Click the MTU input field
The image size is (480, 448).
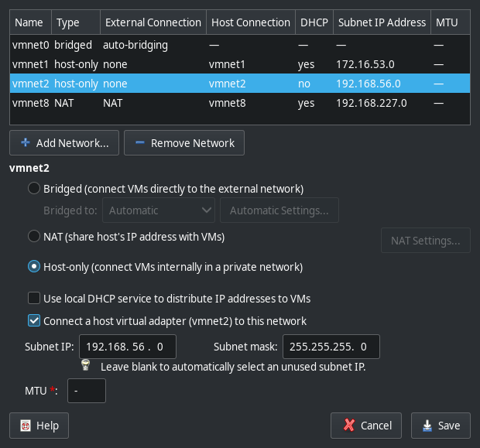click(x=87, y=391)
